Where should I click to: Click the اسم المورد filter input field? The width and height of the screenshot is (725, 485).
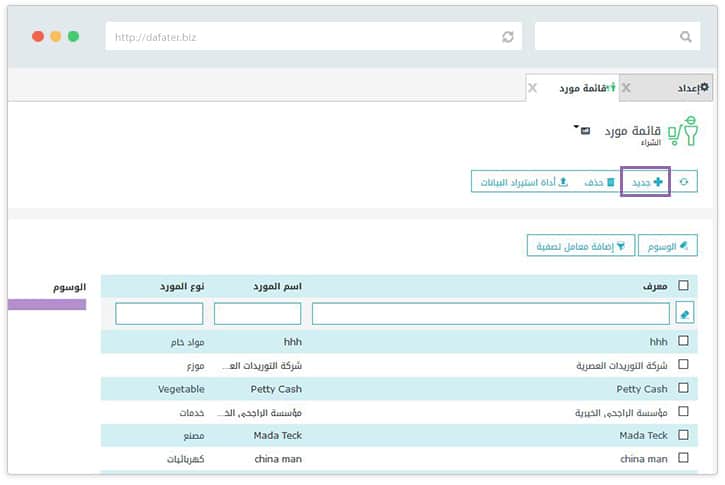coord(257,313)
